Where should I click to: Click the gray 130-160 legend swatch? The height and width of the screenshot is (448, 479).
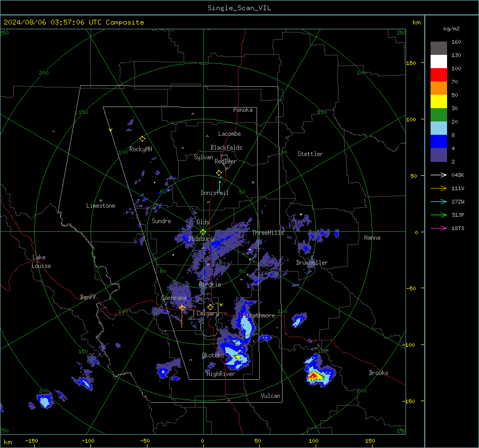pos(439,48)
